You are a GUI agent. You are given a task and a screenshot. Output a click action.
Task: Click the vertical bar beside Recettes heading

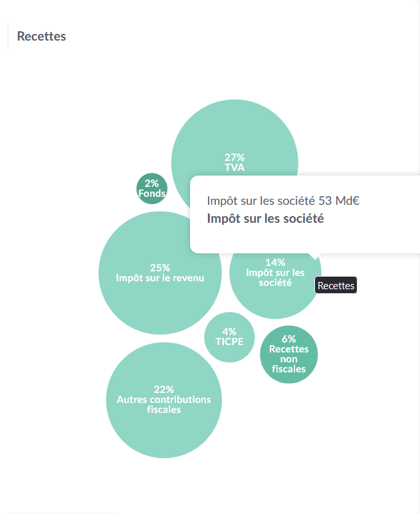pyautogui.click(x=8, y=37)
